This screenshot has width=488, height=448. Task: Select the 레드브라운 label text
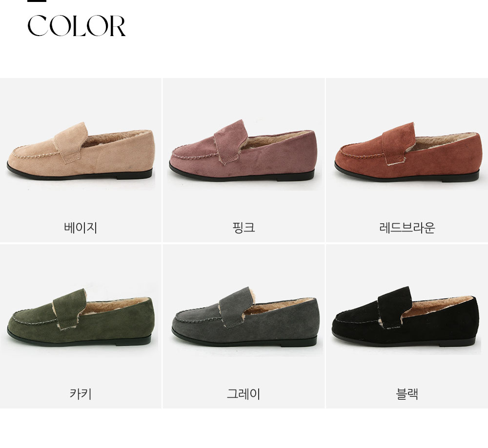pos(407,228)
